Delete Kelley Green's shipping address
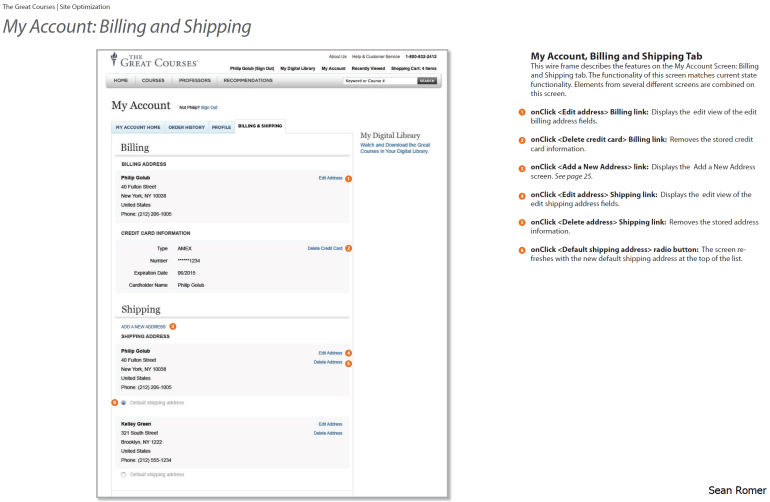The image size is (770, 502). 328,433
